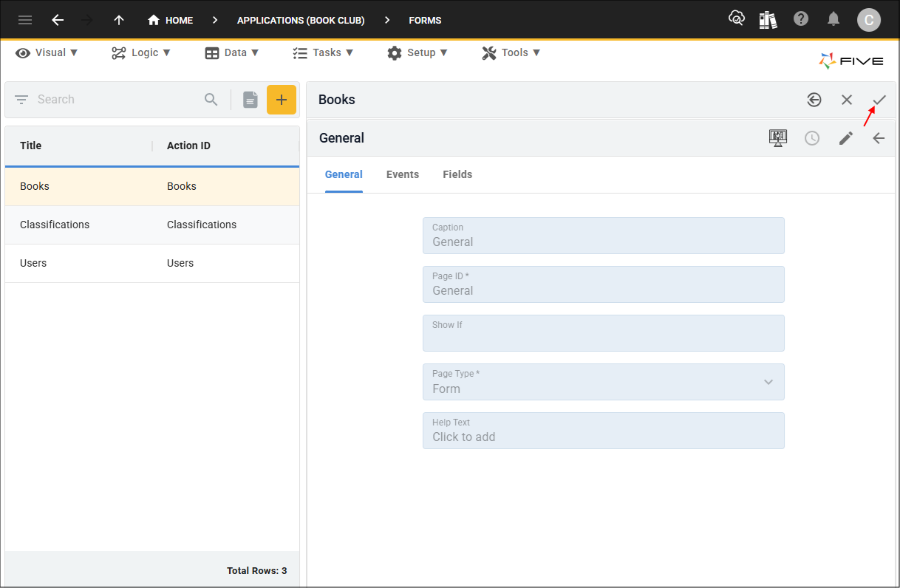Click the Five logo
The width and height of the screenshot is (900, 588).
click(x=851, y=61)
